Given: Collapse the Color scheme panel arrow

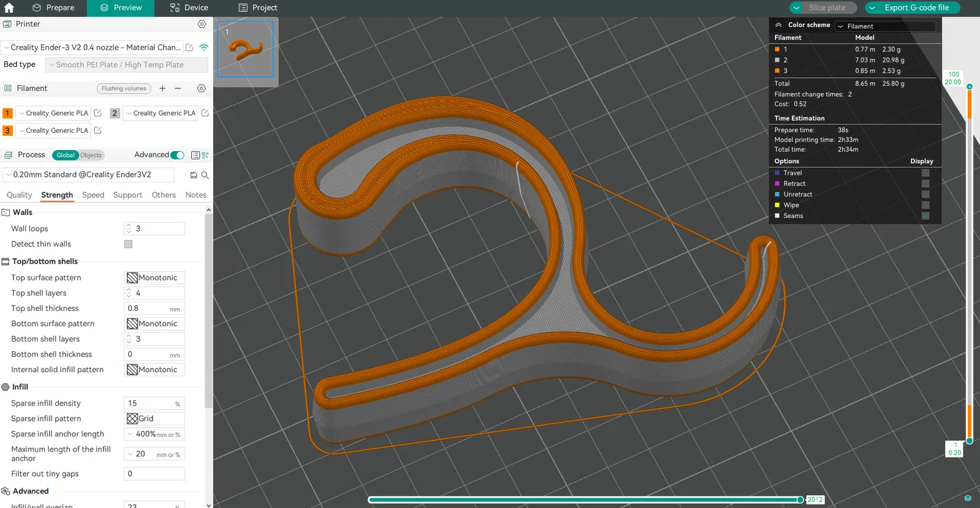Looking at the screenshot, I should (x=778, y=25).
